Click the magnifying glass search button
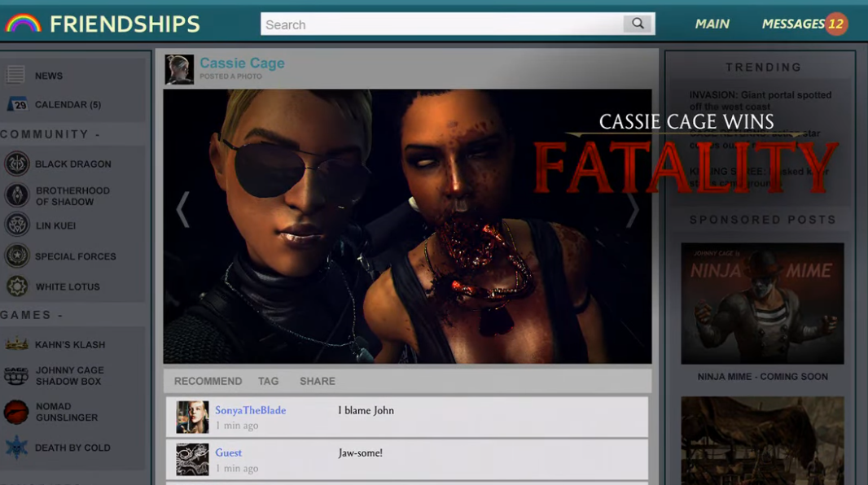The width and height of the screenshot is (868, 485). [x=638, y=24]
